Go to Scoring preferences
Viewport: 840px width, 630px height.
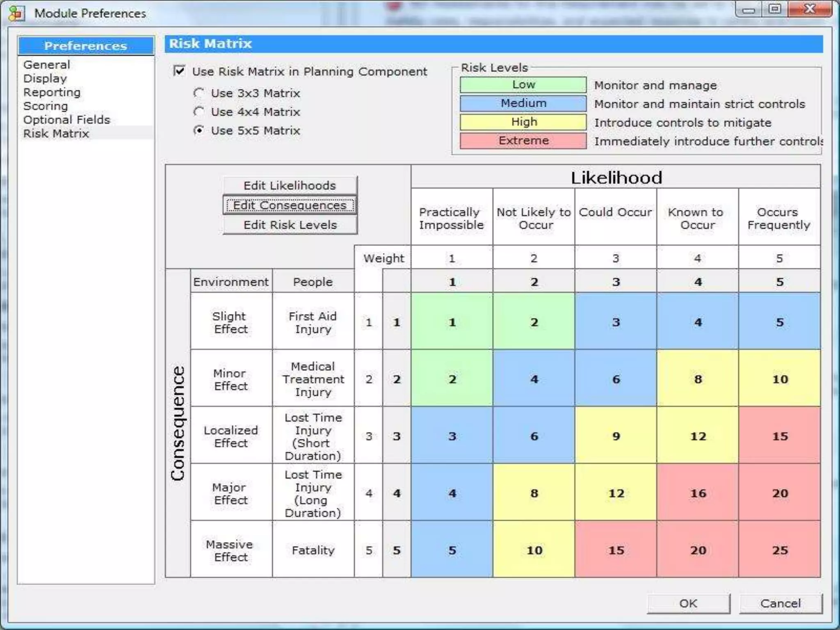point(46,106)
